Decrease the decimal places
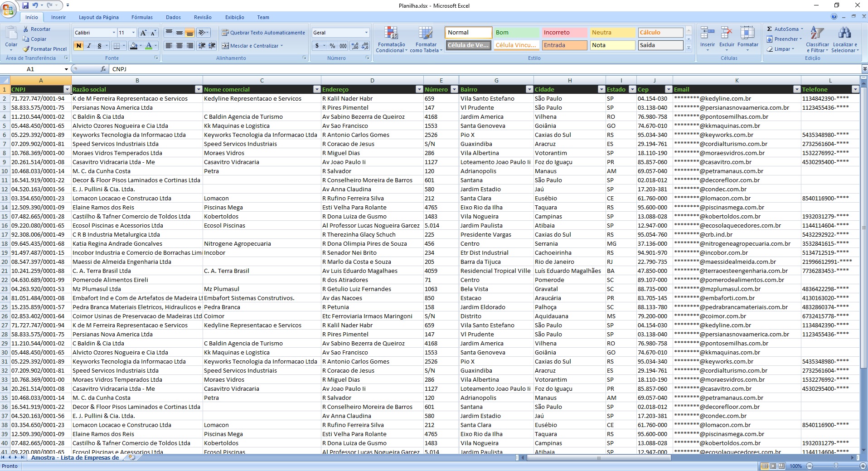 [365, 46]
